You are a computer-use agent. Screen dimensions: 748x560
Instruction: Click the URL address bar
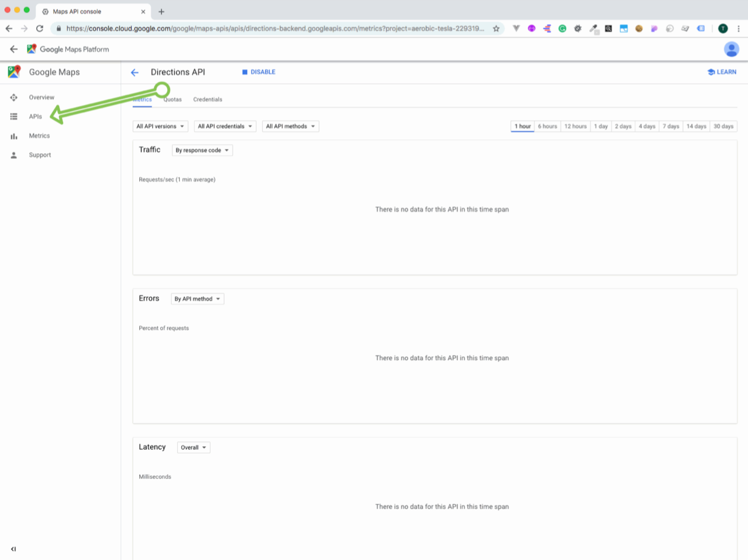(275, 29)
